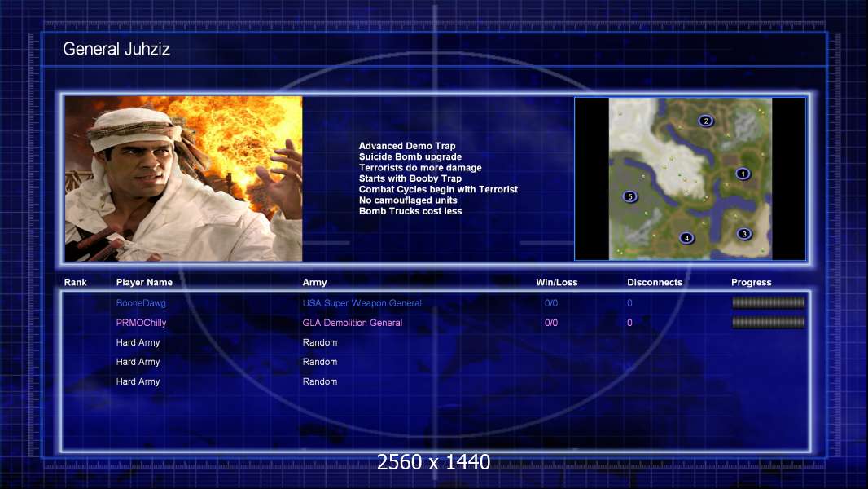Click 'USA Super Weapon General' army text
Screen dimensions: 868x489
tap(362, 303)
